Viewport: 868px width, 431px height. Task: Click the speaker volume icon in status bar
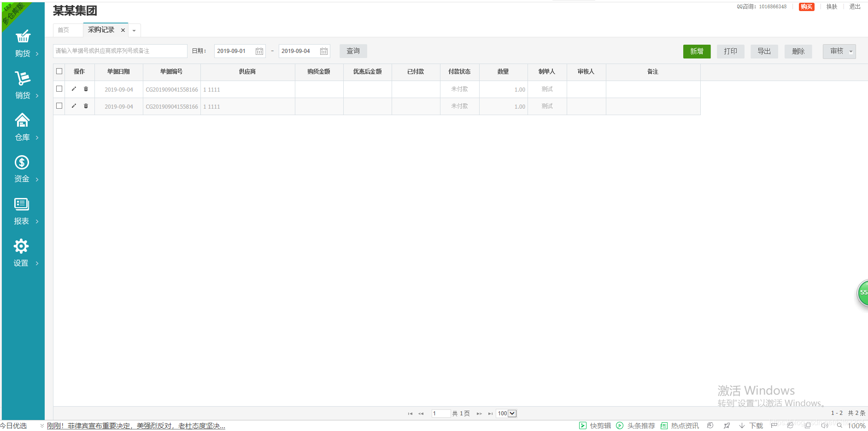click(824, 425)
